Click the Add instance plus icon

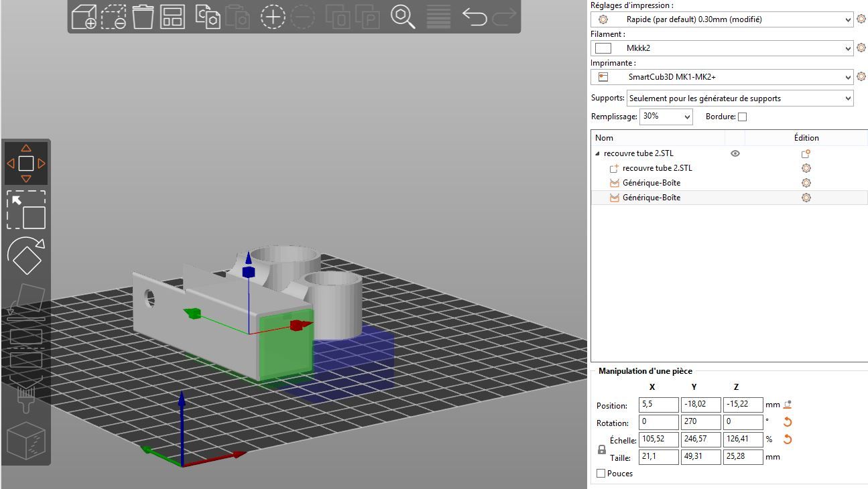coord(273,17)
